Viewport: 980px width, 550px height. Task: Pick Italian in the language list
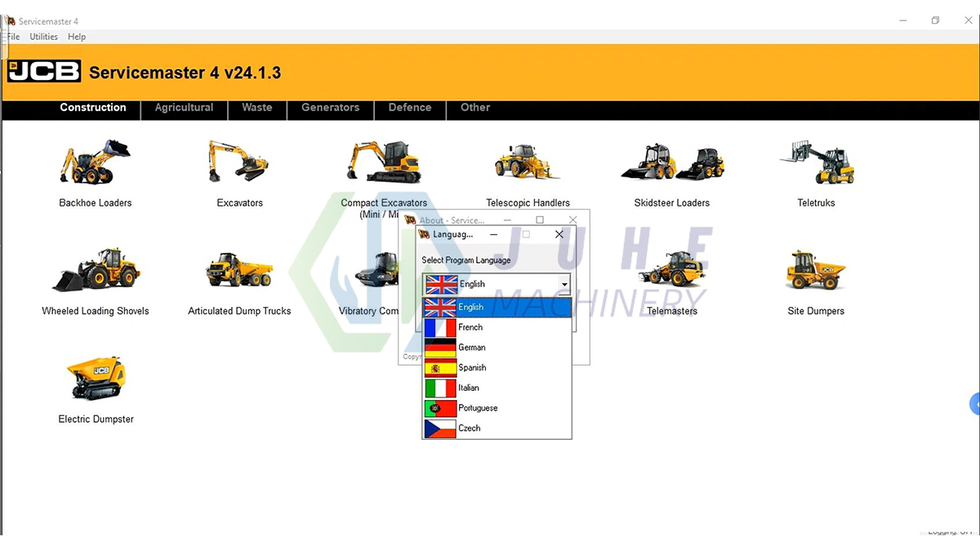point(497,388)
